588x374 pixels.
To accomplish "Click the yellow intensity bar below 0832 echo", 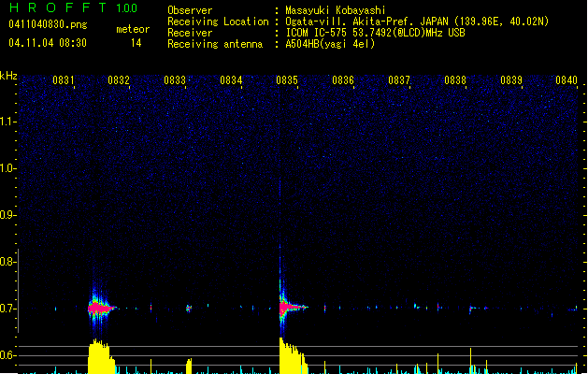I will coord(101,356).
